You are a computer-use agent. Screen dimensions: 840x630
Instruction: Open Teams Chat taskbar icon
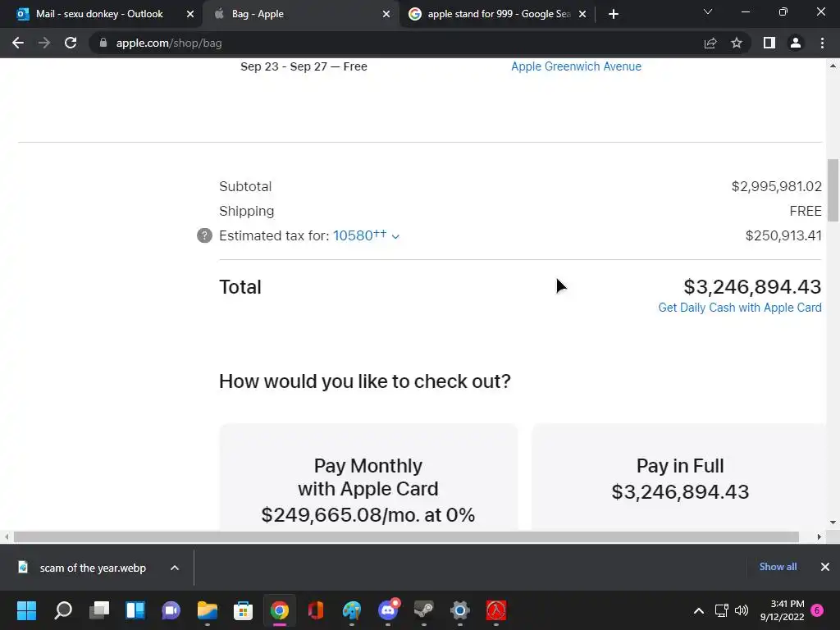click(x=171, y=610)
